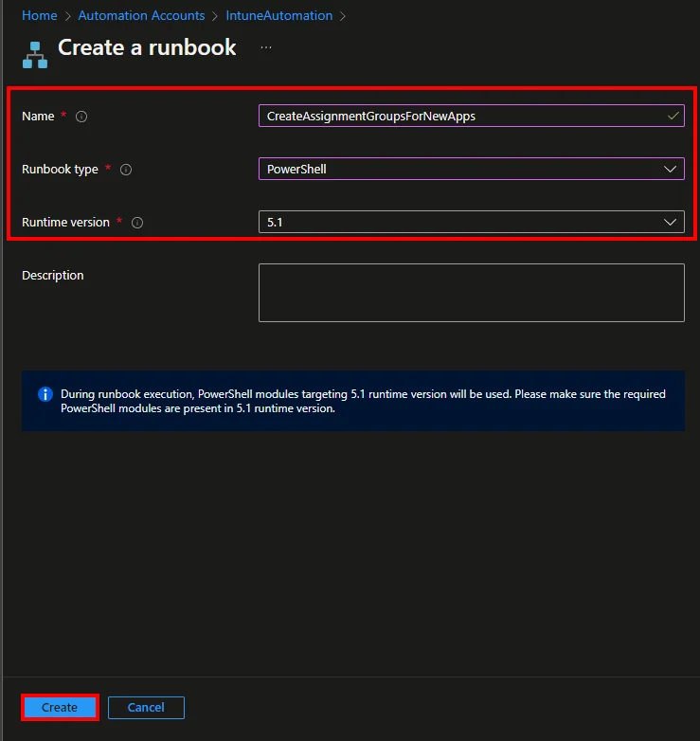Click the Runtime version label
700x741 pixels.
(65, 222)
